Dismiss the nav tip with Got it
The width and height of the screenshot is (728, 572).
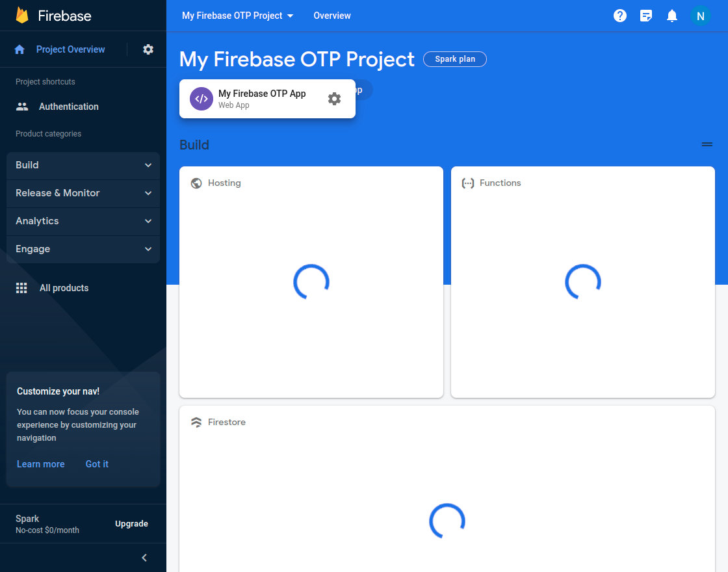pos(97,463)
